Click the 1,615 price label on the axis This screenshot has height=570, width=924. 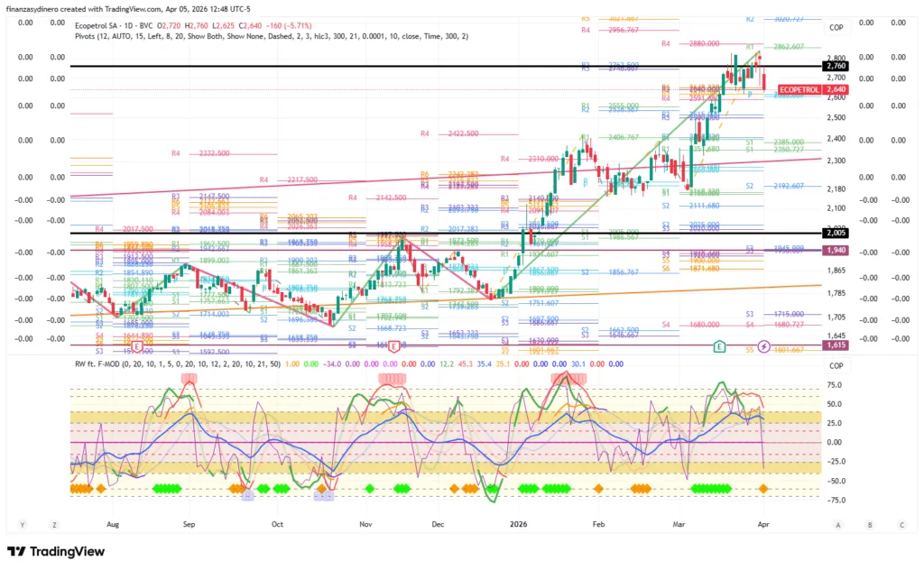[x=835, y=345]
